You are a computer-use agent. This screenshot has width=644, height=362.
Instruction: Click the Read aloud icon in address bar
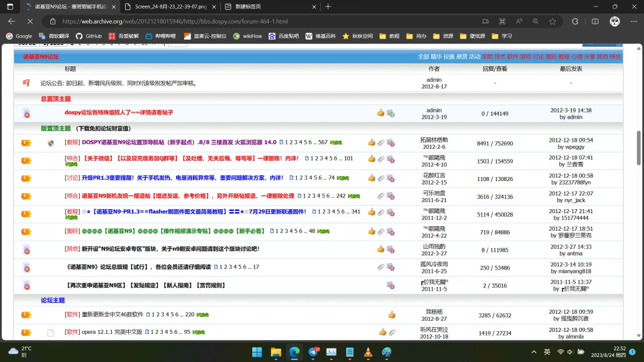pyautogui.click(x=519, y=22)
